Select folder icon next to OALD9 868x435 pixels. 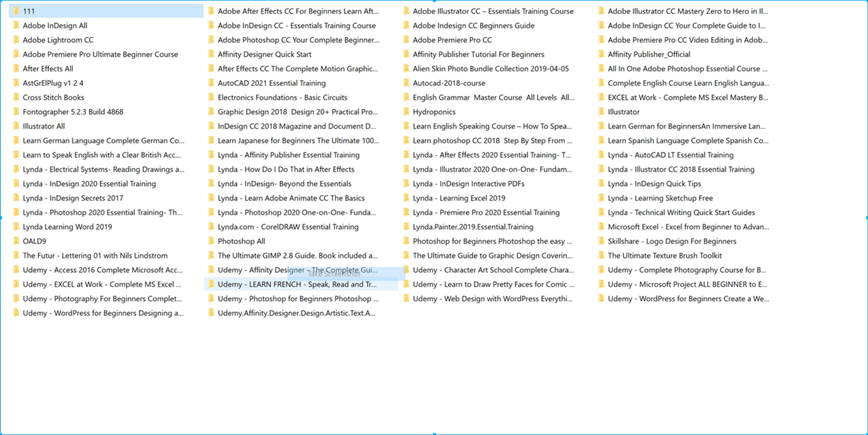(x=16, y=241)
